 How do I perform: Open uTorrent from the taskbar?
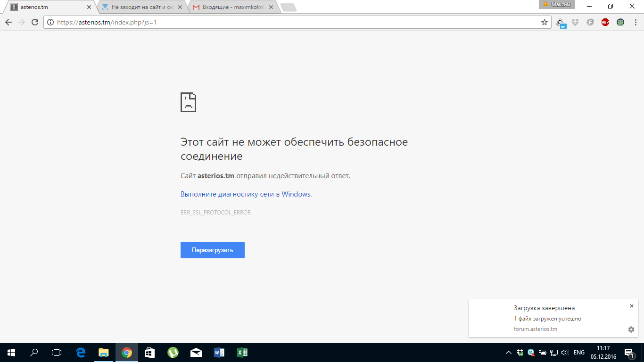(x=173, y=352)
